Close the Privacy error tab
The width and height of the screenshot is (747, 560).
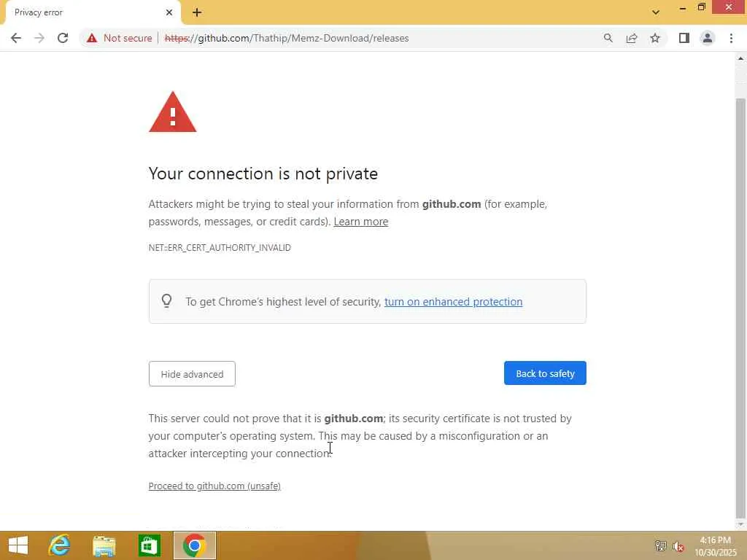(x=169, y=12)
